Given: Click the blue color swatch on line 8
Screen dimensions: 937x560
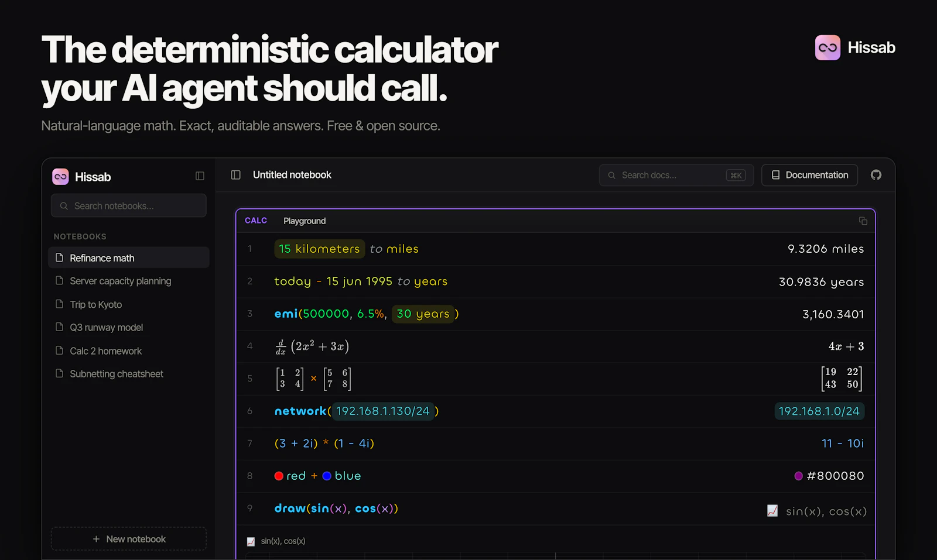Looking at the screenshot, I should (x=327, y=476).
